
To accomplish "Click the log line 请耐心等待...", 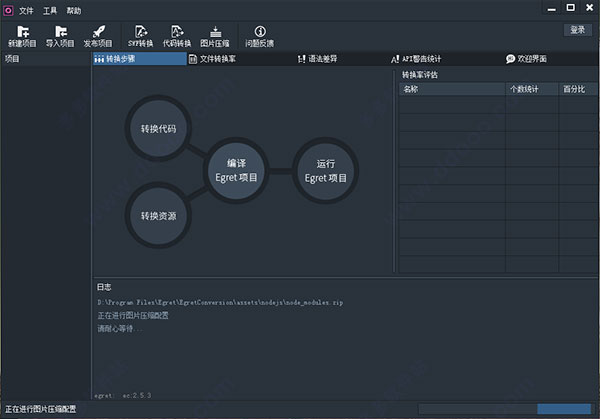I will 120,328.
